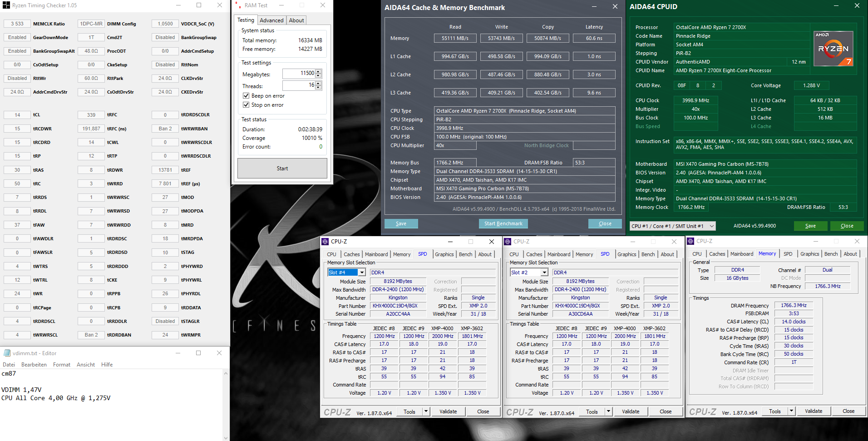Uncheck Beep on error in RAM Test

pyautogui.click(x=247, y=96)
